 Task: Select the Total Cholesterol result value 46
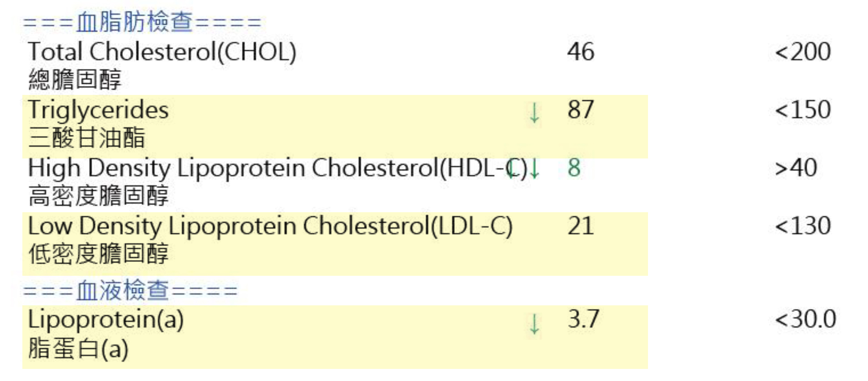point(580,51)
